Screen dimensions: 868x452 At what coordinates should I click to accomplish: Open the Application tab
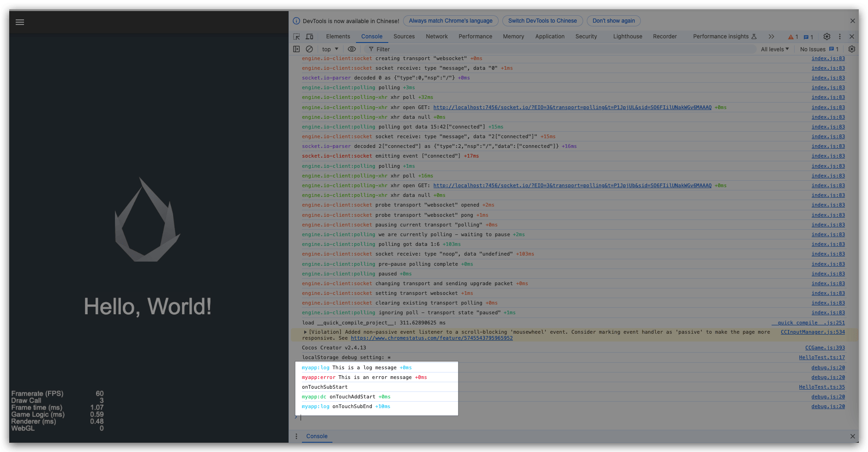(x=550, y=37)
